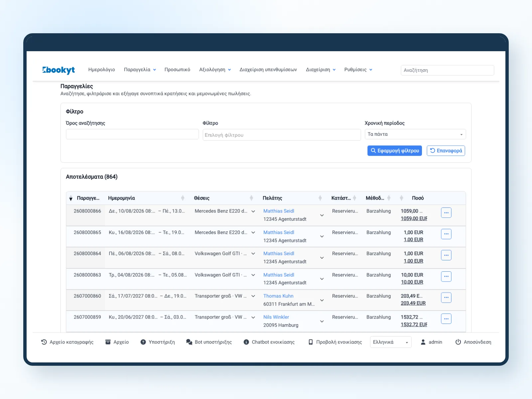
Task: Open actions menu for order 2607000860
Action: (x=446, y=298)
